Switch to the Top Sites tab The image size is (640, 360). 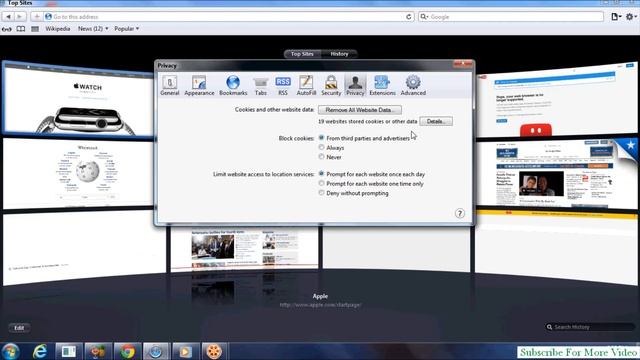pyautogui.click(x=302, y=54)
